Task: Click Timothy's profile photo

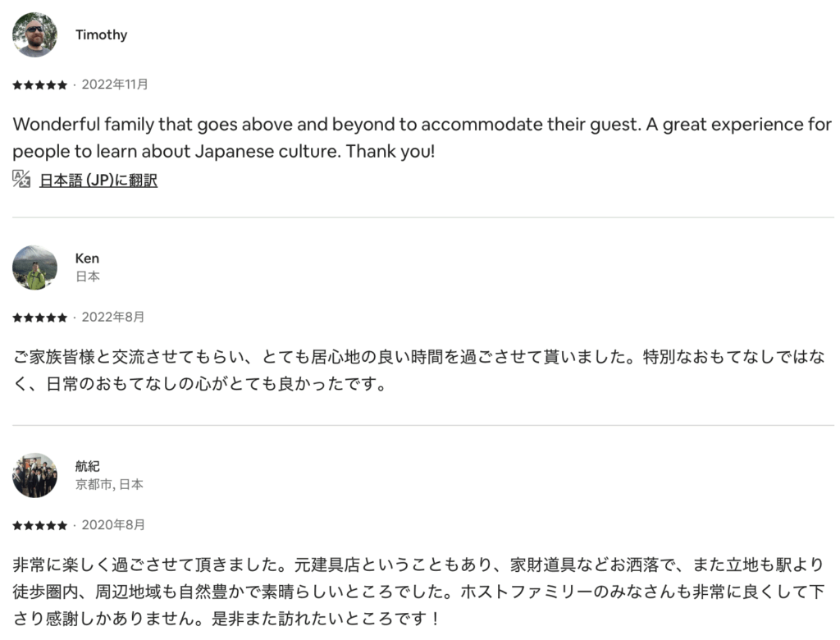Action: click(35, 34)
